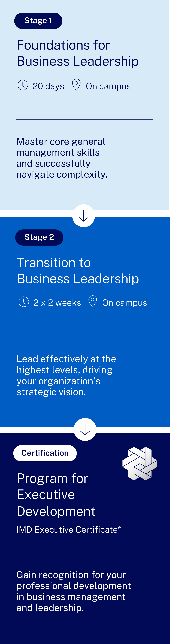The width and height of the screenshot is (170, 644).
Task: Click the white woven hexagon logo
Action: pyautogui.click(x=140, y=463)
